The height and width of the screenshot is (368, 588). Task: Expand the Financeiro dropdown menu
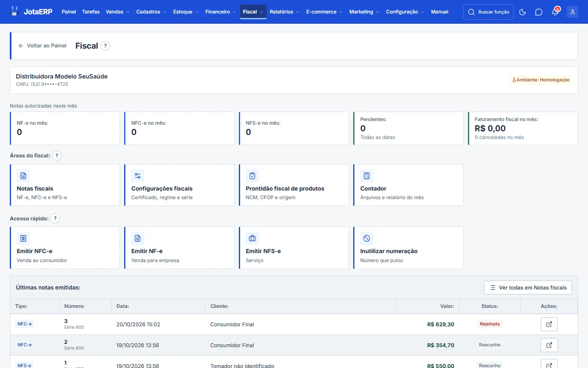click(220, 12)
